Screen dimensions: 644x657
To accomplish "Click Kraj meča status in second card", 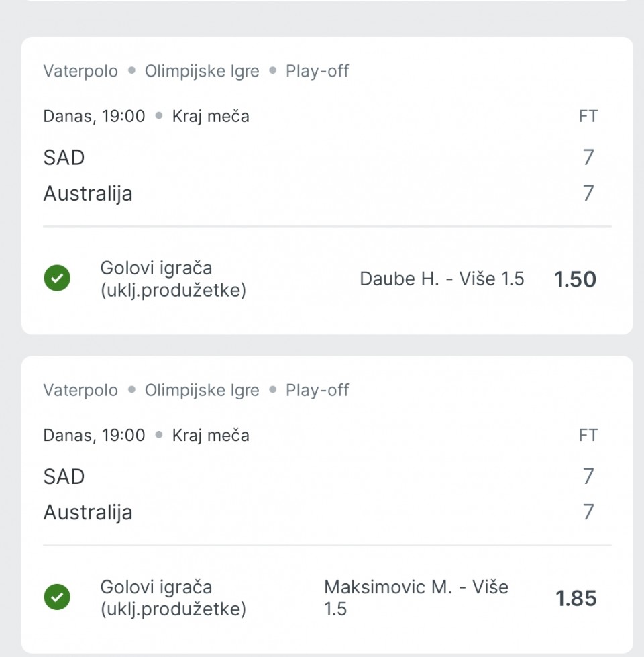I will pos(211,436).
